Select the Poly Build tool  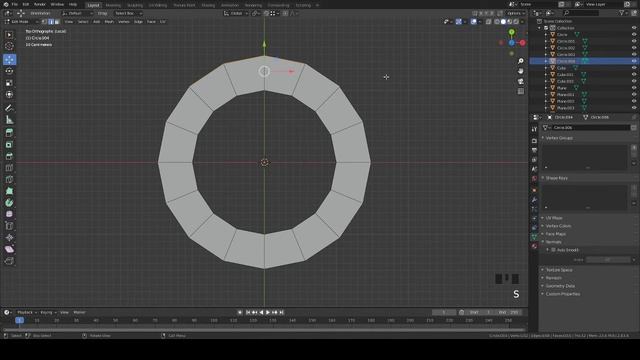[9, 191]
